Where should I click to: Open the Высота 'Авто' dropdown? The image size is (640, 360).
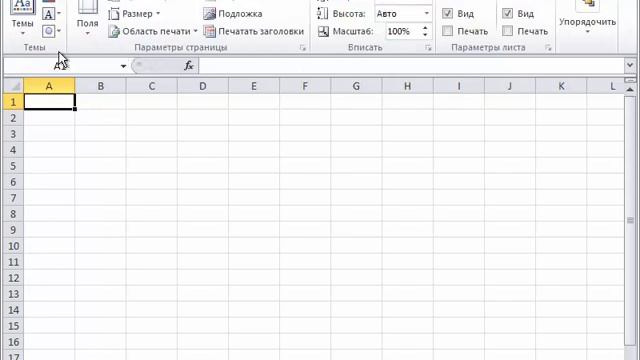coord(427,14)
